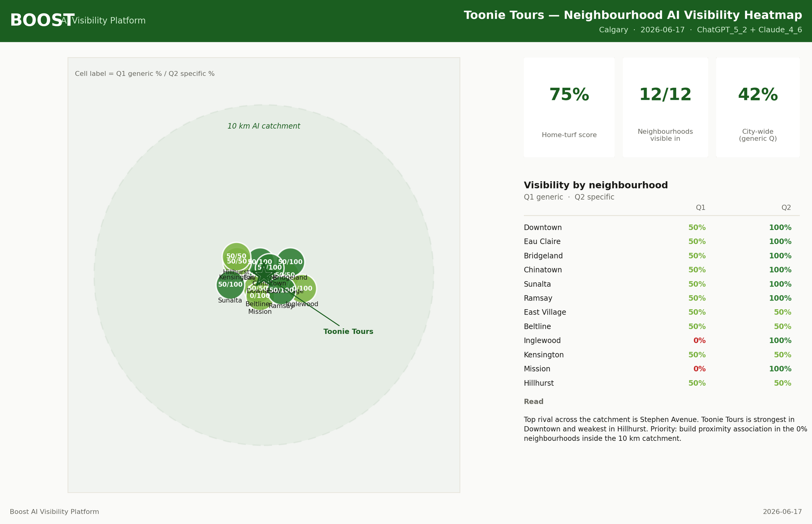Image resolution: width=812 pixels, height=524 pixels.
Task: Select the Eau Claire row name in table
Action: click(542, 242)
